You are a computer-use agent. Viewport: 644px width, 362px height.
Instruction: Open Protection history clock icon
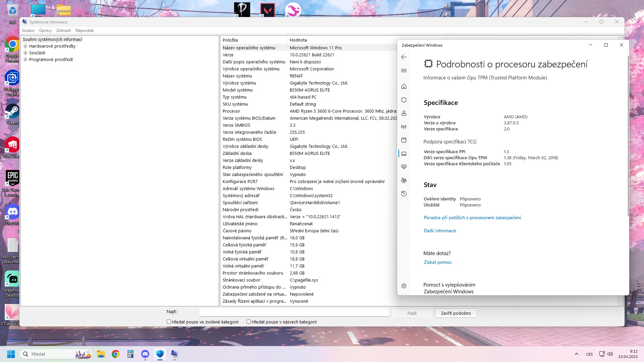(404, 194)
